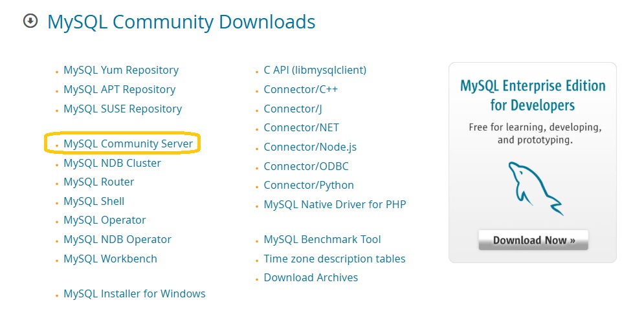The width and height of the screenshot is (644, 309).
Task: Open the MySQL Benchmark Tool link
Action: tap(322, 239)
